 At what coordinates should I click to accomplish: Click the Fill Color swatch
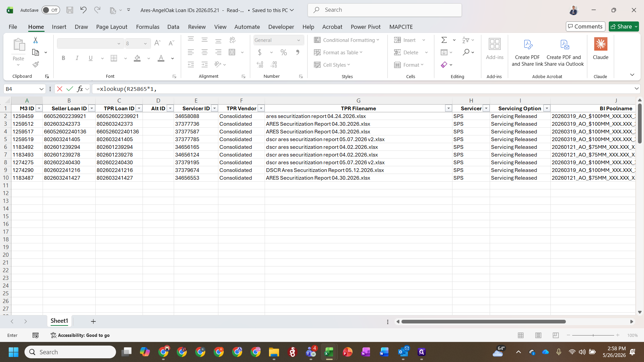137,58
